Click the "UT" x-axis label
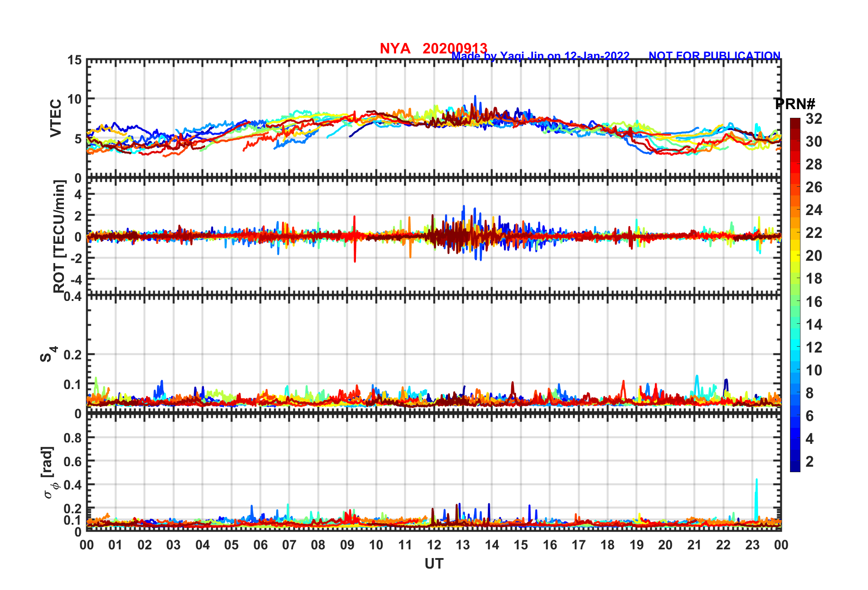 click(x=434, y=564)
